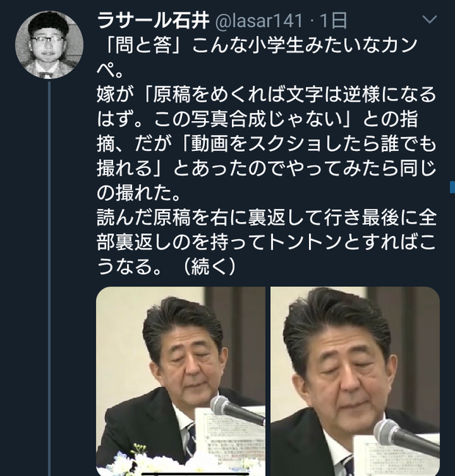This screenshot has height=476, width=455.
Task: Tap the home indicator bar at bottom
Action: pyautogui.click(x=195, y=474)
